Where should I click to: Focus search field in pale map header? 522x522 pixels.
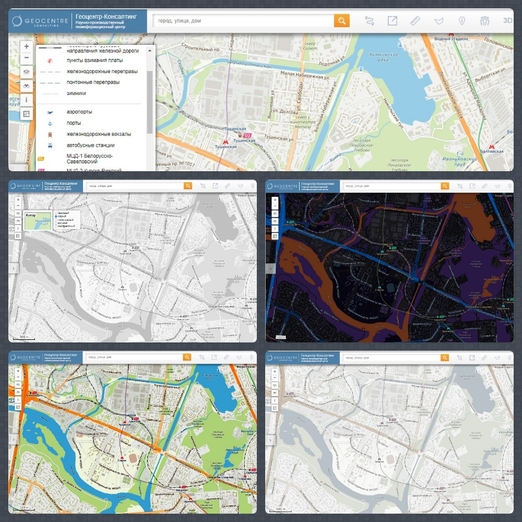(x=392, y=358)
